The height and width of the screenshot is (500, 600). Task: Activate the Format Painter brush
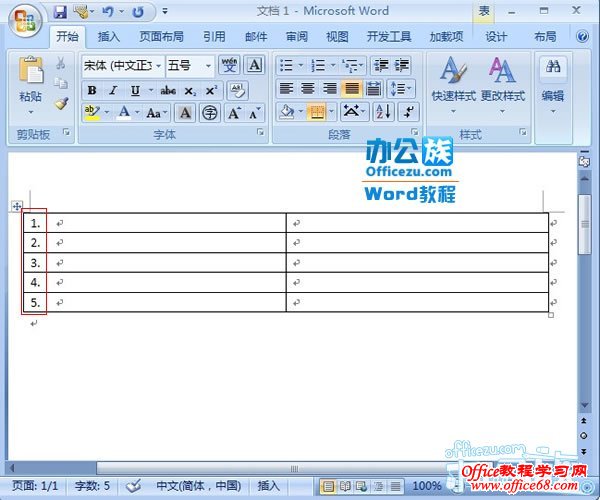61,103
